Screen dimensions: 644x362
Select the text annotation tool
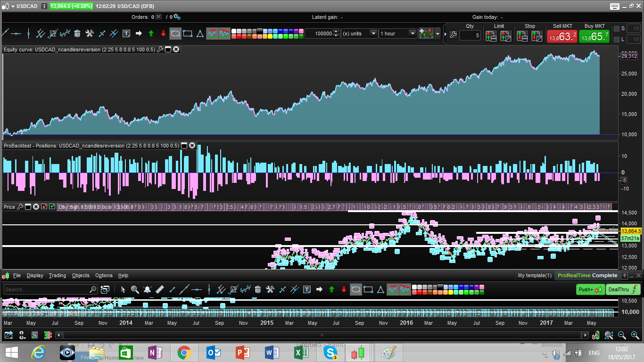click(x=126, y=33)
